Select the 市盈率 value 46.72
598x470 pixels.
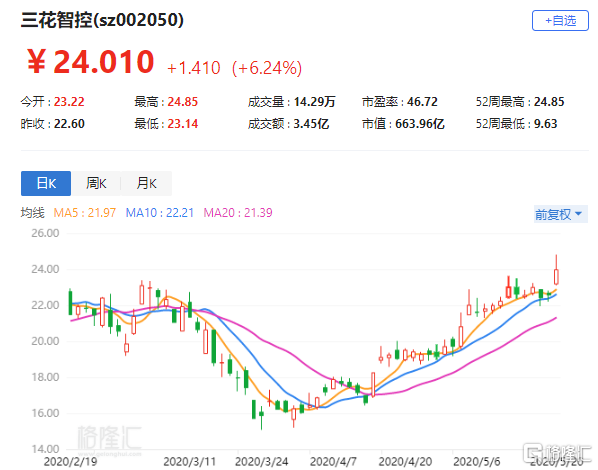tap(422, 102)
